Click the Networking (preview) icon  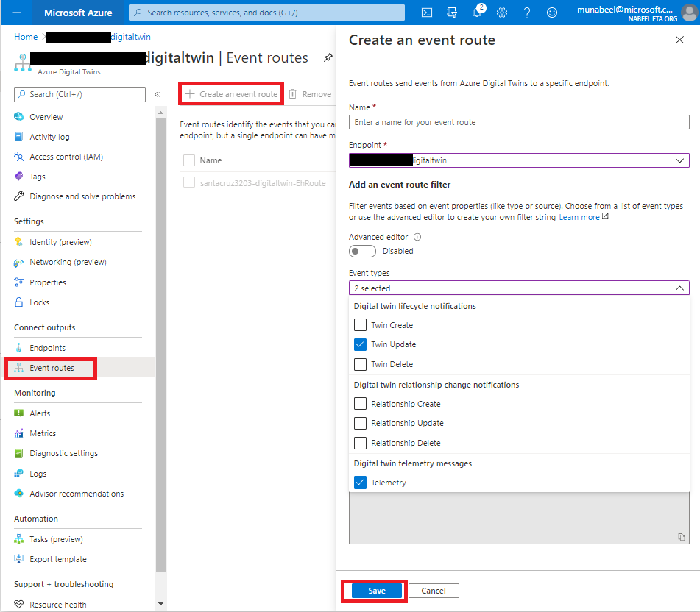18,263
